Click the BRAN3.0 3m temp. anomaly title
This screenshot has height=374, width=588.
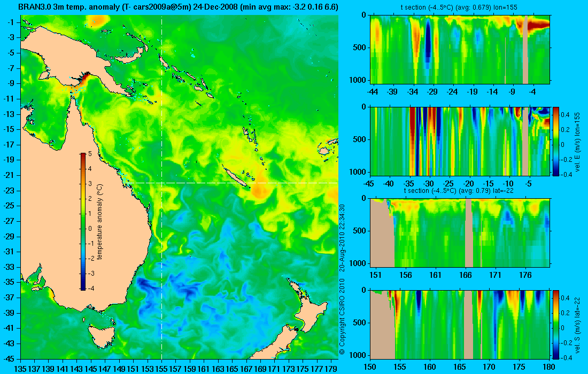(178, 7)
